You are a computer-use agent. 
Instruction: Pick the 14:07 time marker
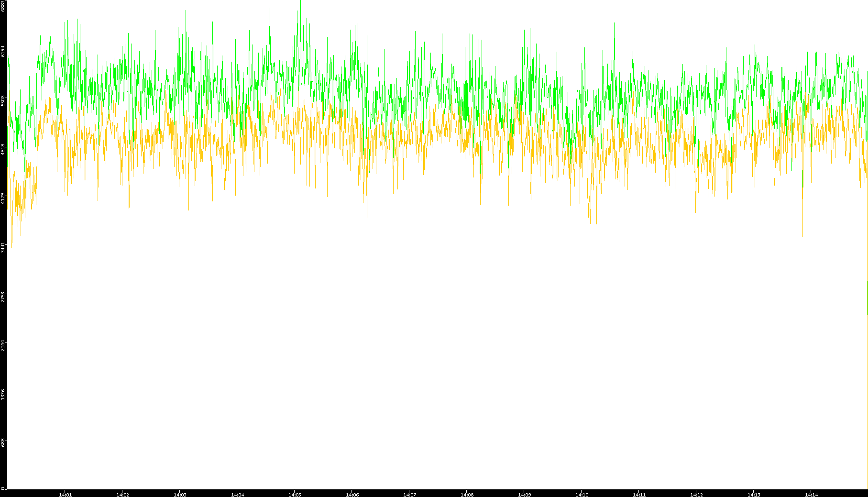point(409,495)
